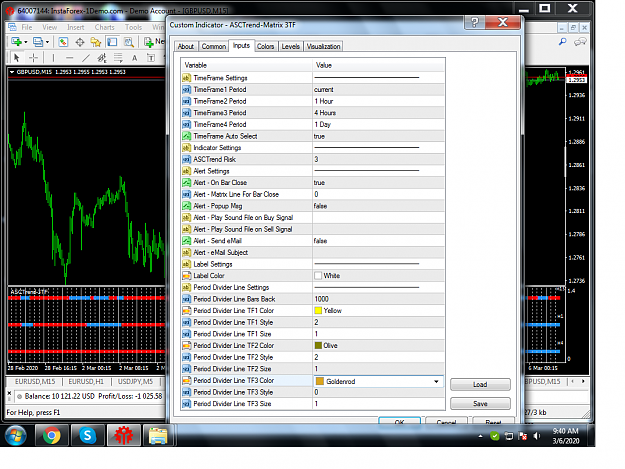Click the Cancel button
This screenshot has width=625, height=469.
(446, 422)
